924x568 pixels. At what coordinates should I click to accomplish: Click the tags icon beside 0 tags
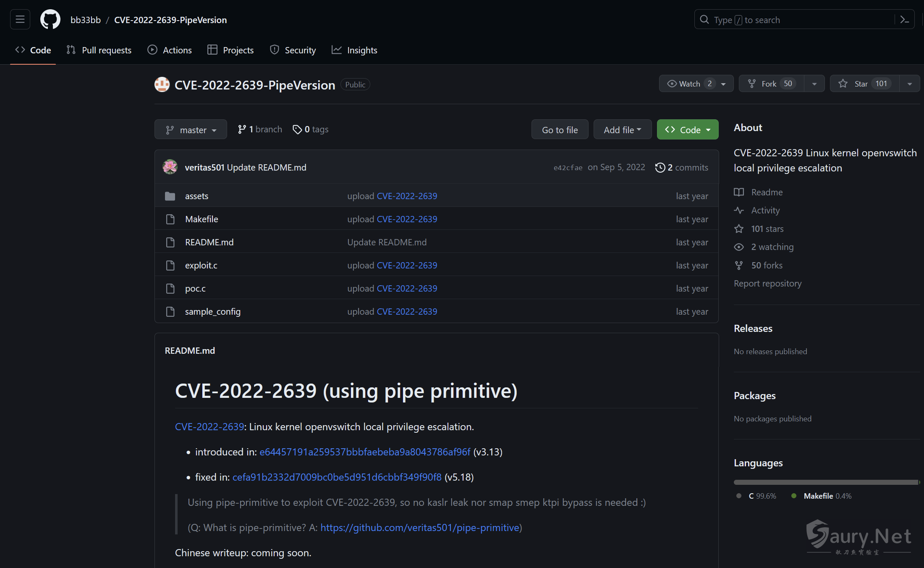point(298,129)
